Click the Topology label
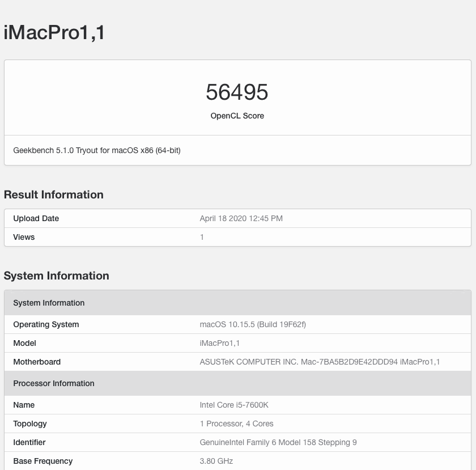 pyautogui.click(x=30, y=424)
